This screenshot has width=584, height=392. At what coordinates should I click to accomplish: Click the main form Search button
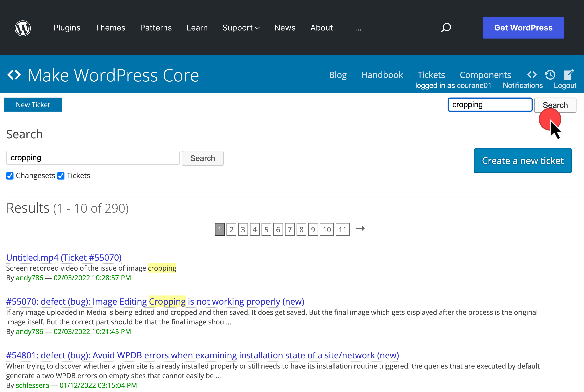pos(202,158)
